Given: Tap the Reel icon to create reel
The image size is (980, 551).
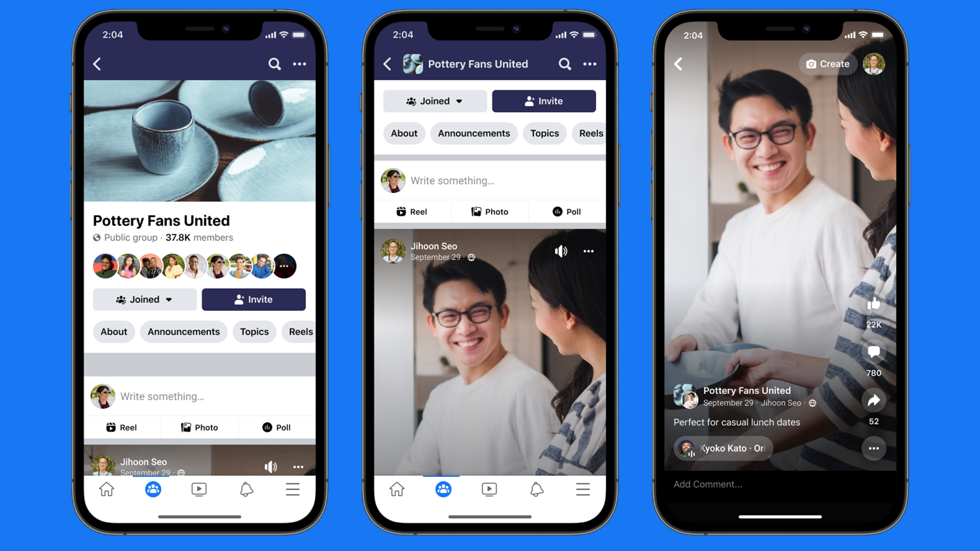Looking at the screenshot, I should point(122,427).
